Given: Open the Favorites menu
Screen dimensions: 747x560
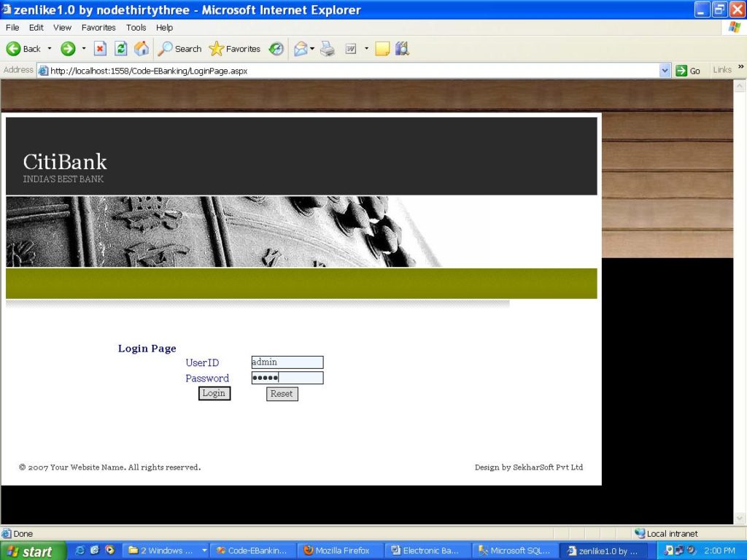Looking at the screenshot, I should coord(98,28).
